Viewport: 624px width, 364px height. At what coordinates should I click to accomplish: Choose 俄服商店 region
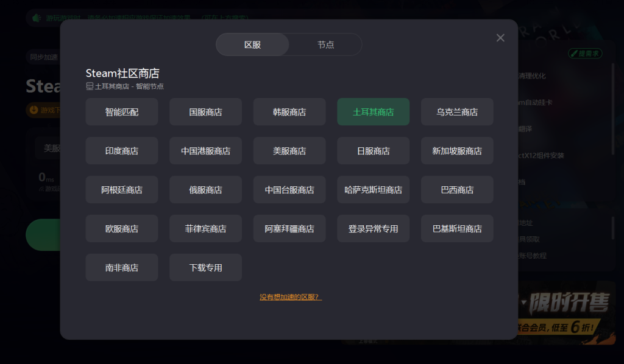click(x=206, y=190)
